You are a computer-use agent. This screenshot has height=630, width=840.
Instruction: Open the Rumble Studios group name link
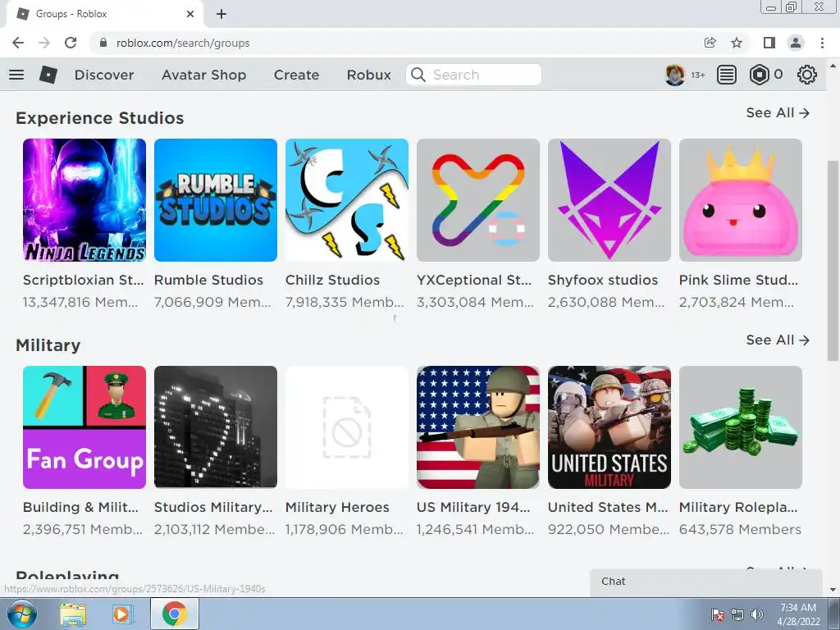click(x=209, y=281)
